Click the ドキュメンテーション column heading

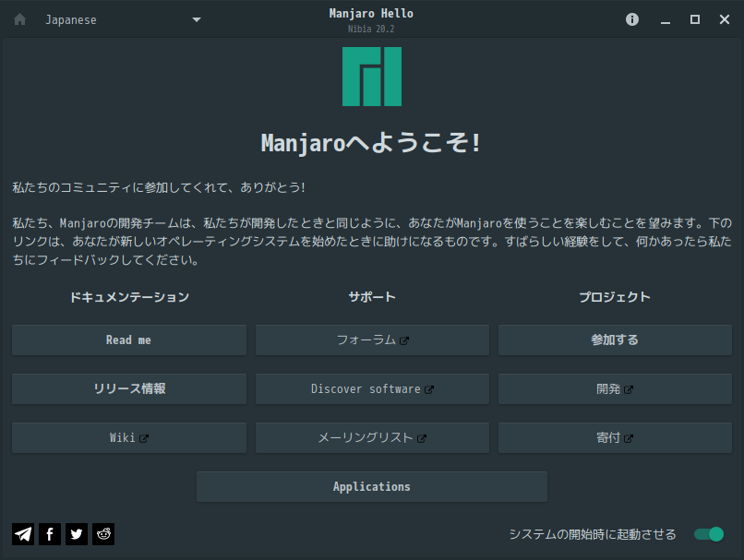pos(129,297)
